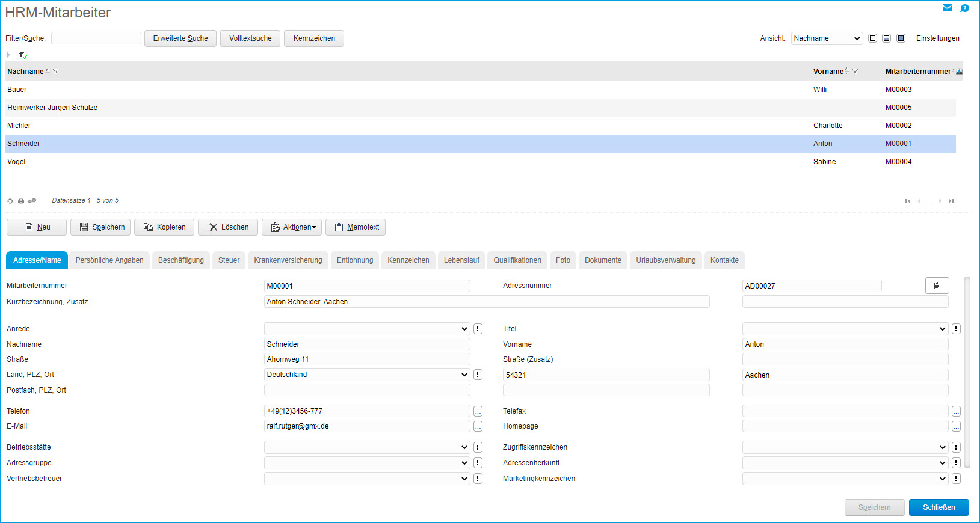Open the Anrede dropdown
This screenshot has width=980, height=523.
pyautogui.click(x=366, y=329)
